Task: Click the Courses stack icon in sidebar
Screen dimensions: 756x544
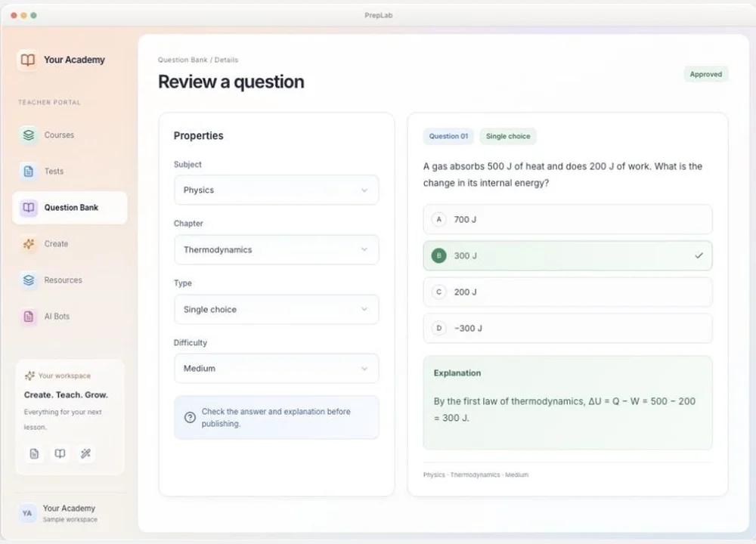Action: click(29, 135)
